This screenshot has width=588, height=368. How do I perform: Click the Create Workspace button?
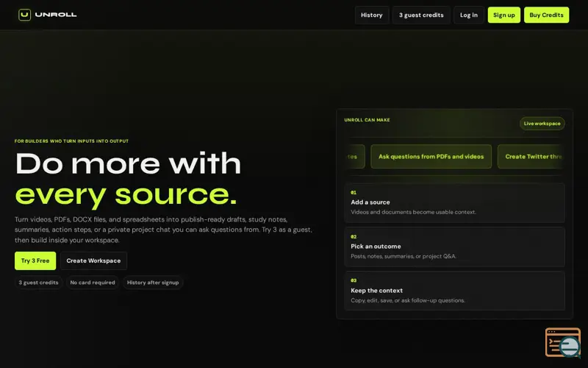click(x=93, y=261)
